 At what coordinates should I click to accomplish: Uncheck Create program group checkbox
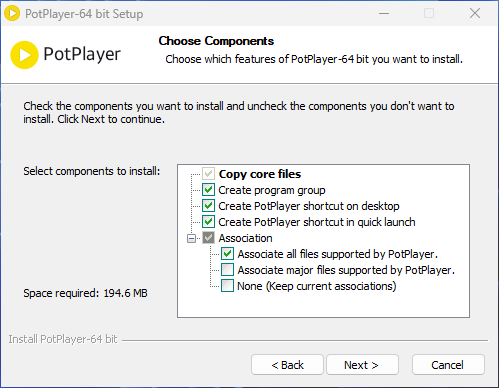pos(208,190)
